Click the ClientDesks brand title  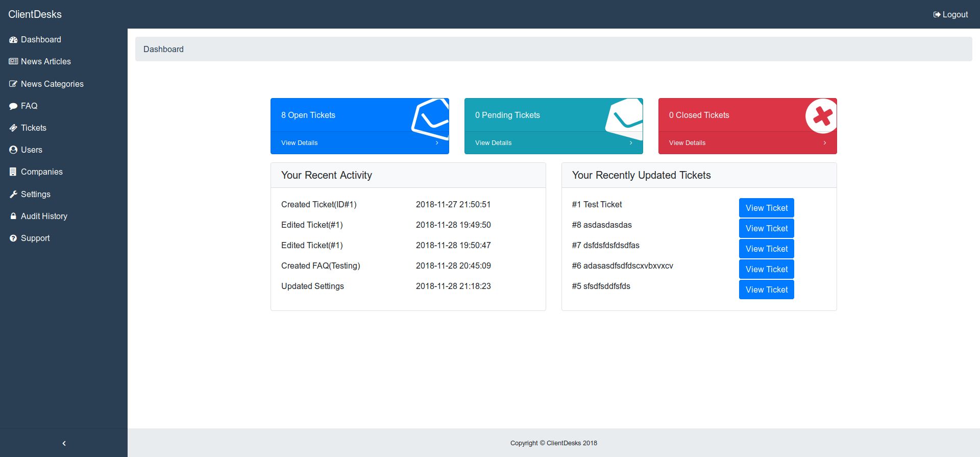pos(35,14)
